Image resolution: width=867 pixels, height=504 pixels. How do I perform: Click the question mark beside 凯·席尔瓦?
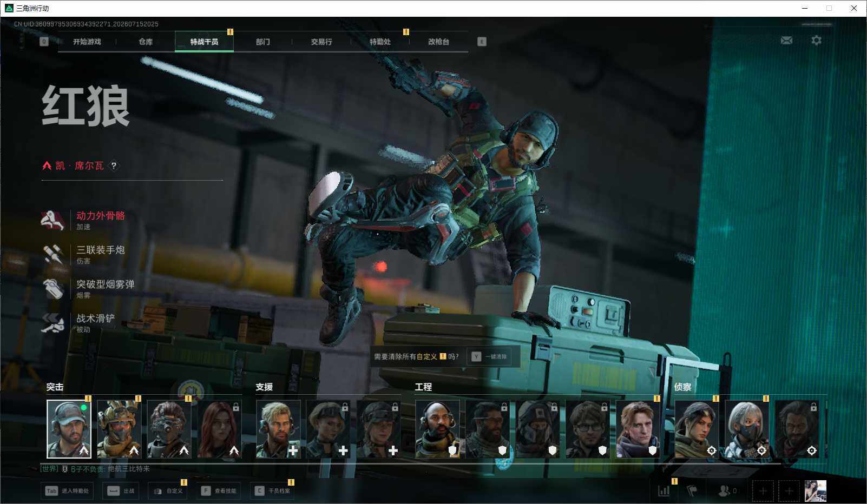point(114,165)
